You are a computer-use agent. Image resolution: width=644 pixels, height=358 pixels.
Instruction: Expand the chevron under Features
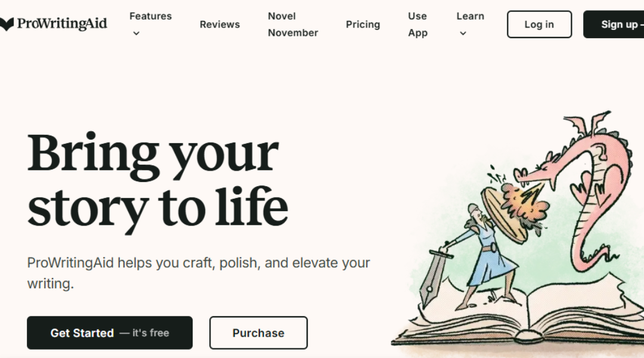click(137, 33)
